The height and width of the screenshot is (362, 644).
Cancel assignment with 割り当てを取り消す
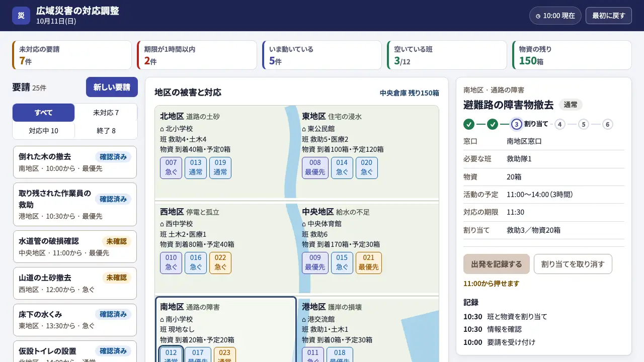573,264
